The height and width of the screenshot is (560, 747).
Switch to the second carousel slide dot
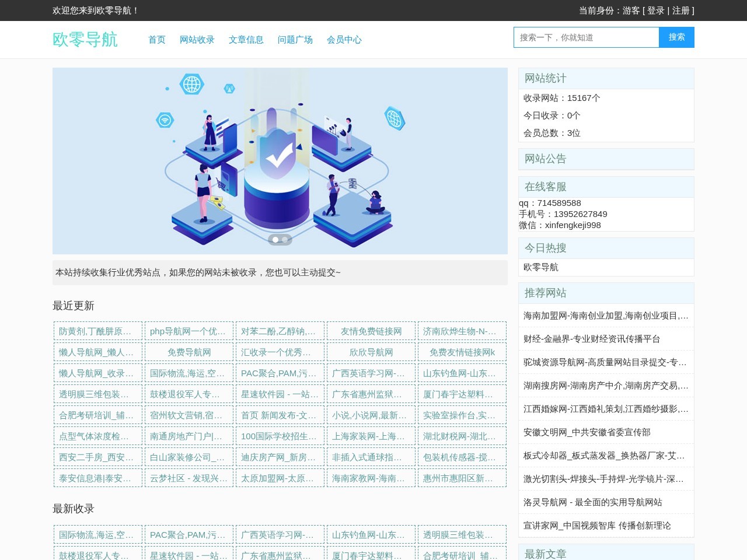[x=285, y=240]
